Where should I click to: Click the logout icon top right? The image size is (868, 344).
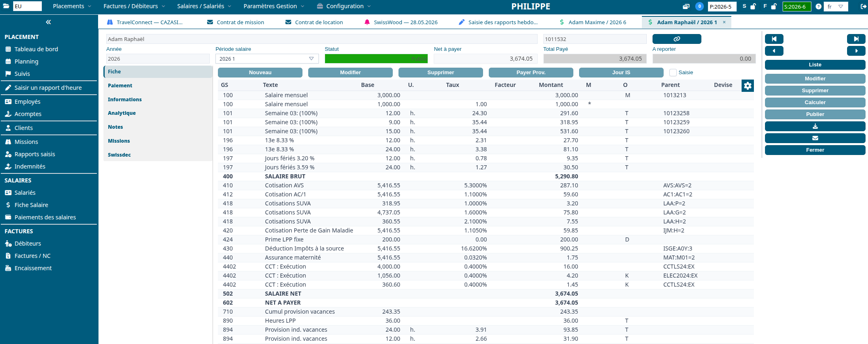click(x=863, y=7)
